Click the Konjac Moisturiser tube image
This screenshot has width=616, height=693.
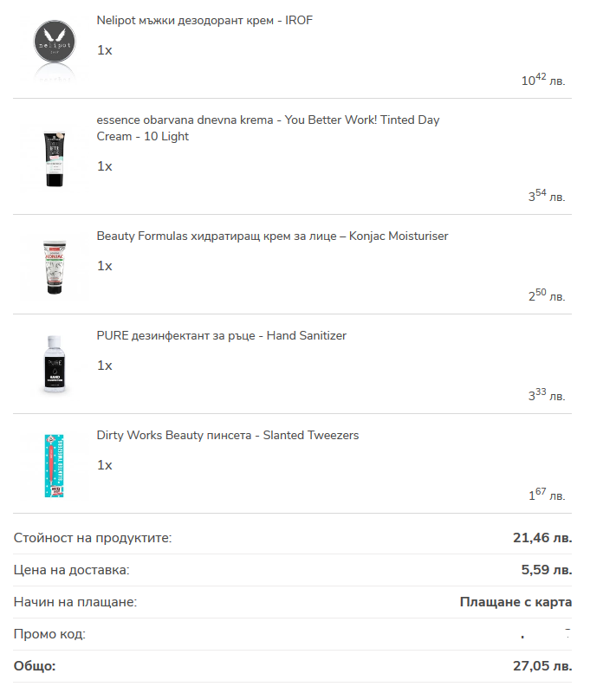(55, 264)
